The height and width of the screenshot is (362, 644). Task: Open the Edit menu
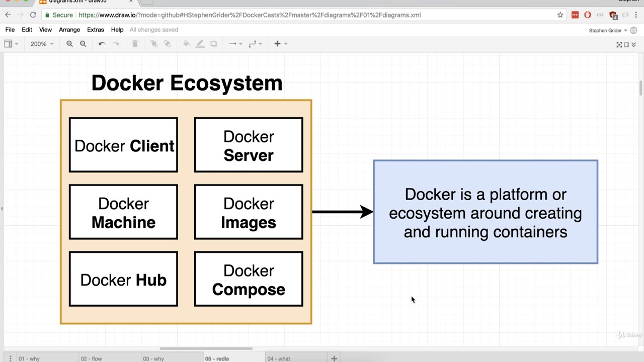pos(27,30)
